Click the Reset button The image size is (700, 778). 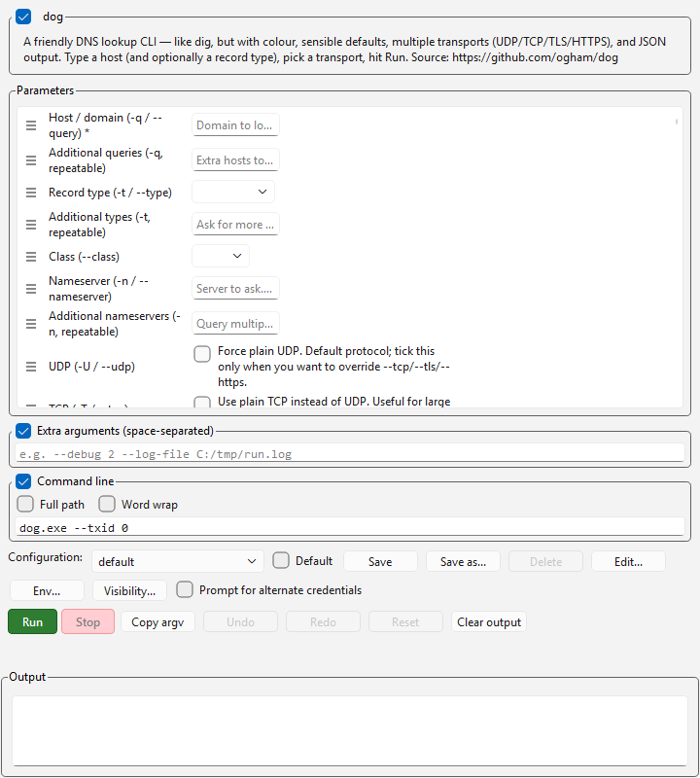click(x=405, y=621)
